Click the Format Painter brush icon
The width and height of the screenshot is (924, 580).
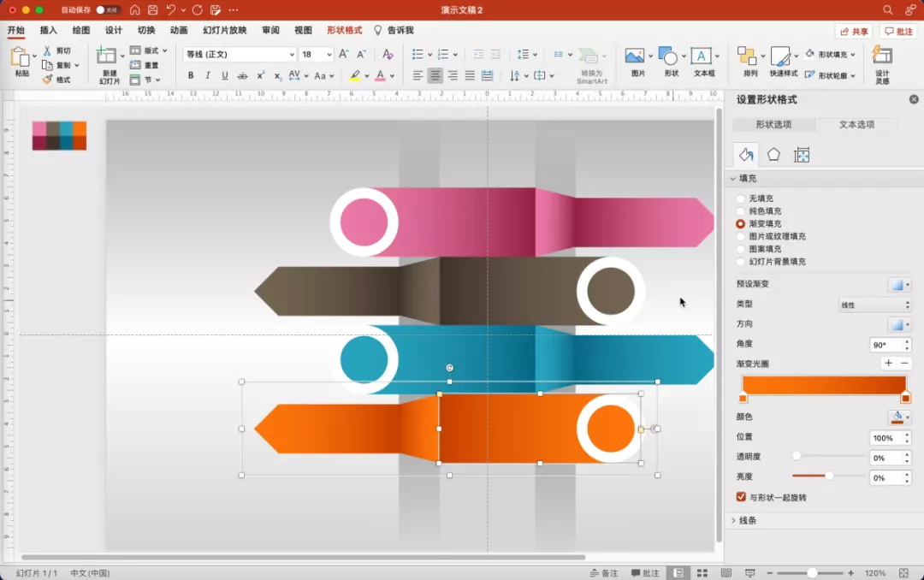click(x=47, y=80)
